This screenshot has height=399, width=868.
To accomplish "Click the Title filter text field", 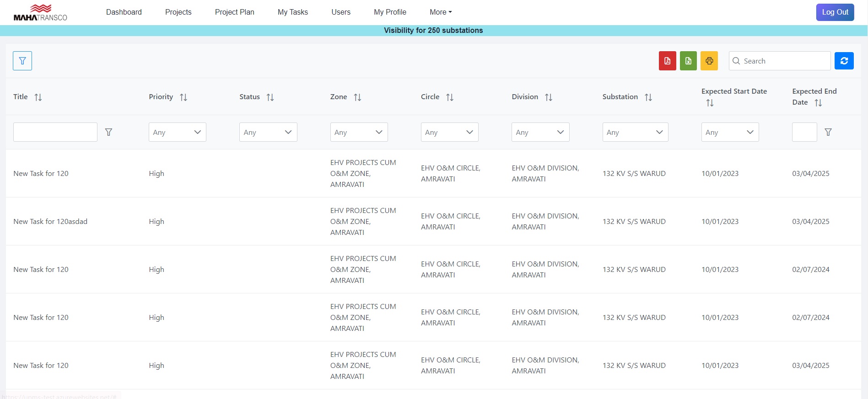I will [55, 132].
